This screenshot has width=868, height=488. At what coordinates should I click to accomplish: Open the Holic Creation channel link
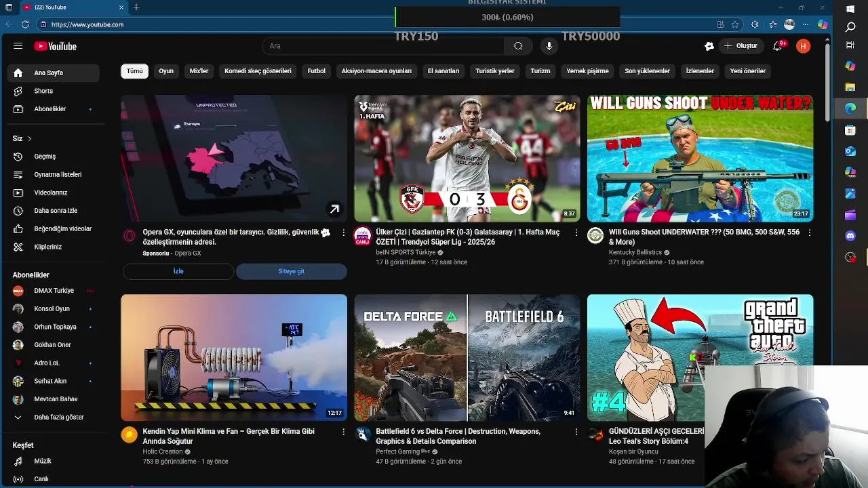(x=163, y=451)
